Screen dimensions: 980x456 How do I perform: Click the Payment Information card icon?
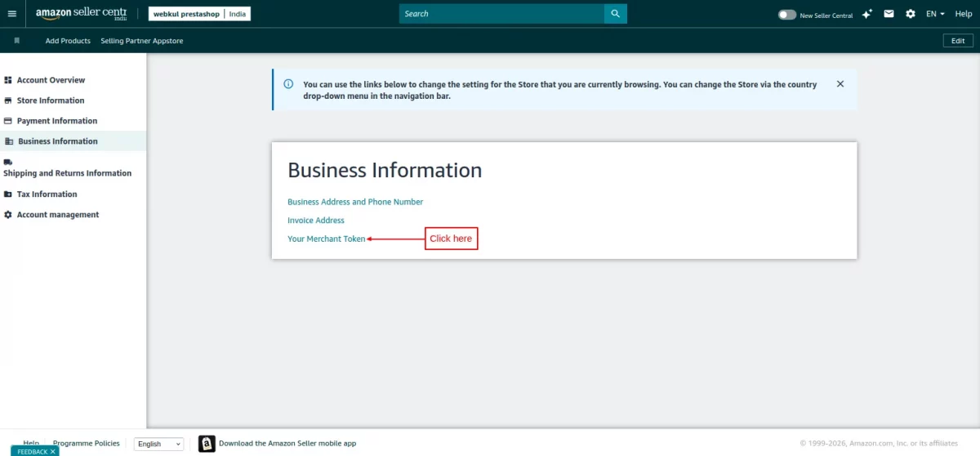point(8,121)
